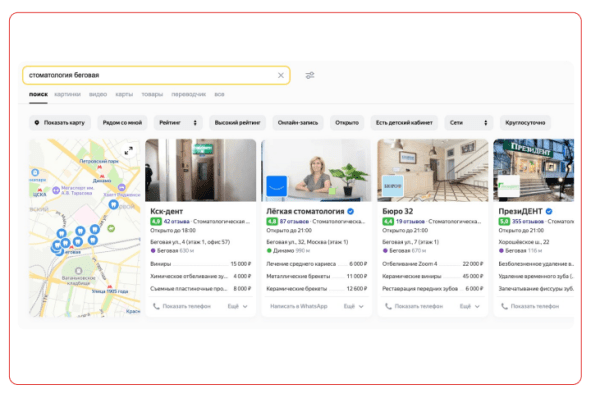This screenshot has height=403, width=600.
Task: Click inside the стоматология беговая search box
Action: (x=150, y=75)
